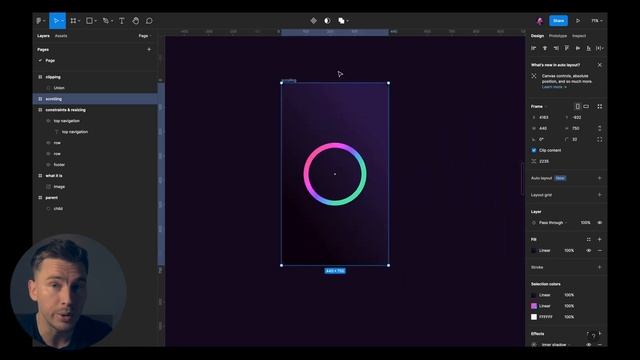This screenshot has height=360, width=640.
Task: Add auto layout to the frame
Action: point(600,178)
